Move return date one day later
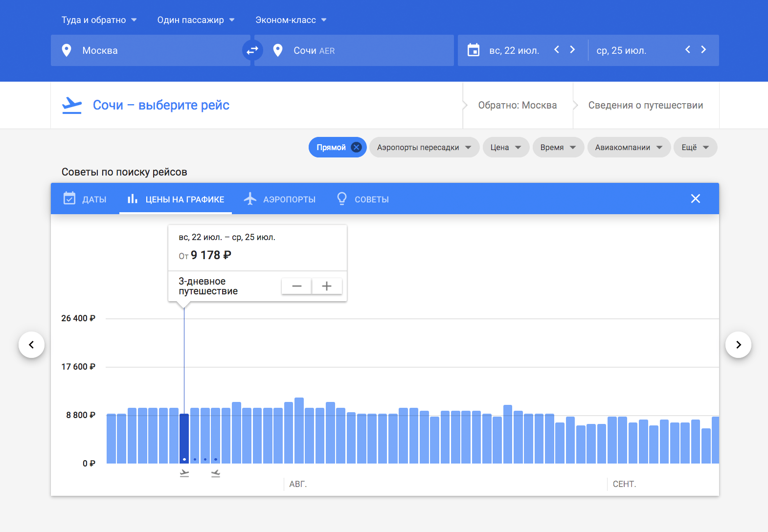The width and height of the screenshot is (768, 532). pyautogui.click(x=703, y=50)
